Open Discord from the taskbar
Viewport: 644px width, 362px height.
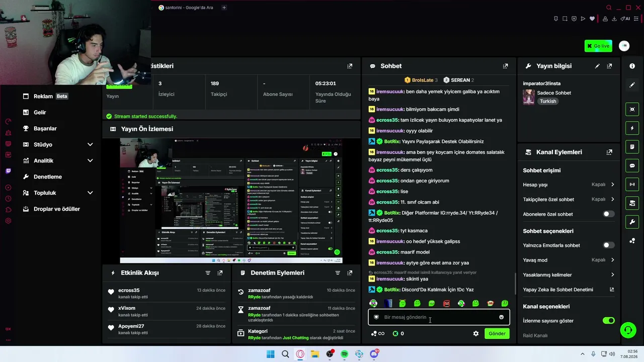point(374,354)
